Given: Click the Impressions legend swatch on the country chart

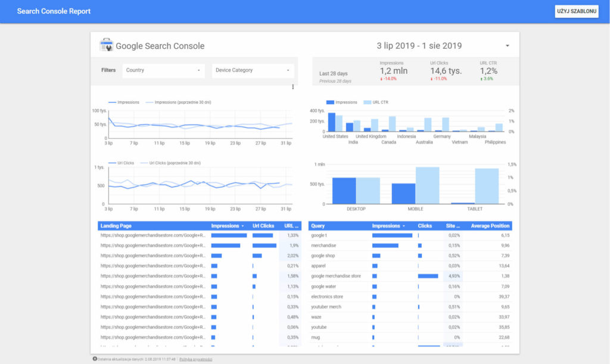Looking at the screenshot, I should click(329, 101).
